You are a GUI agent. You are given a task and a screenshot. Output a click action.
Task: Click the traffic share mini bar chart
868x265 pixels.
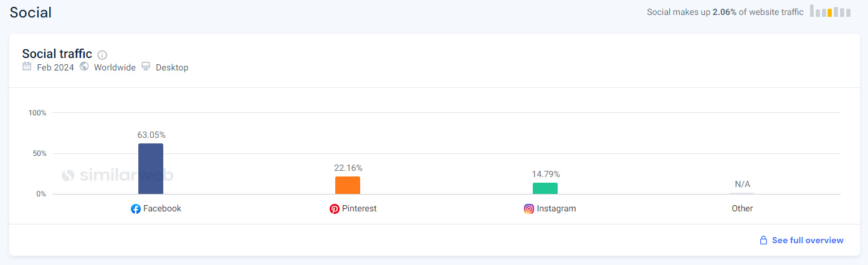click(831, 11)
